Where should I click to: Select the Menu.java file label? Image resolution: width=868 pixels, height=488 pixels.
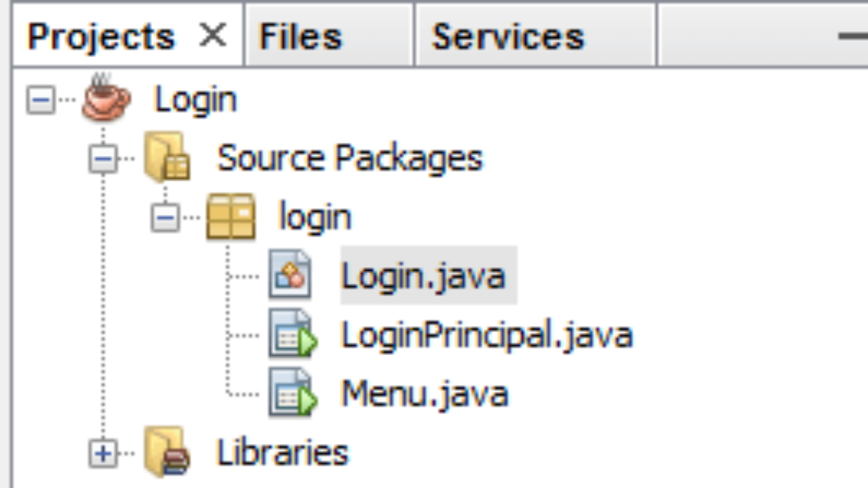(x=425, y=394)
